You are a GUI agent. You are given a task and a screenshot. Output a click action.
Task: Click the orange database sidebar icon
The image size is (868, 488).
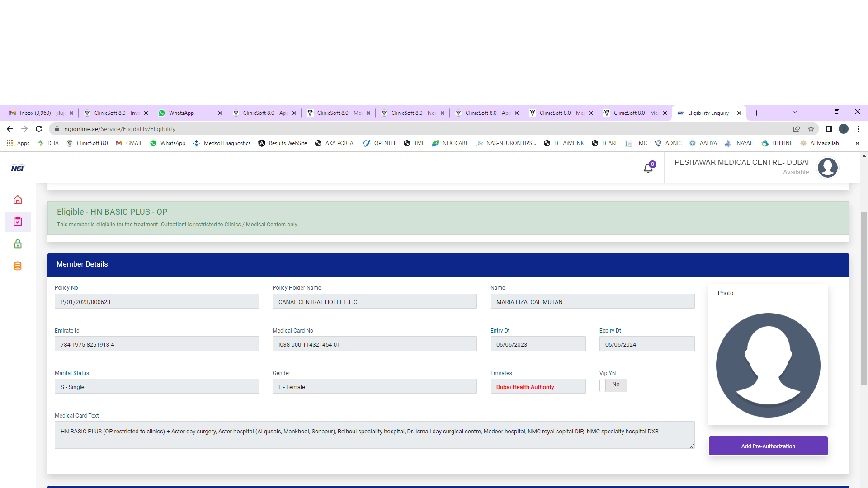[x=18, y=266]
